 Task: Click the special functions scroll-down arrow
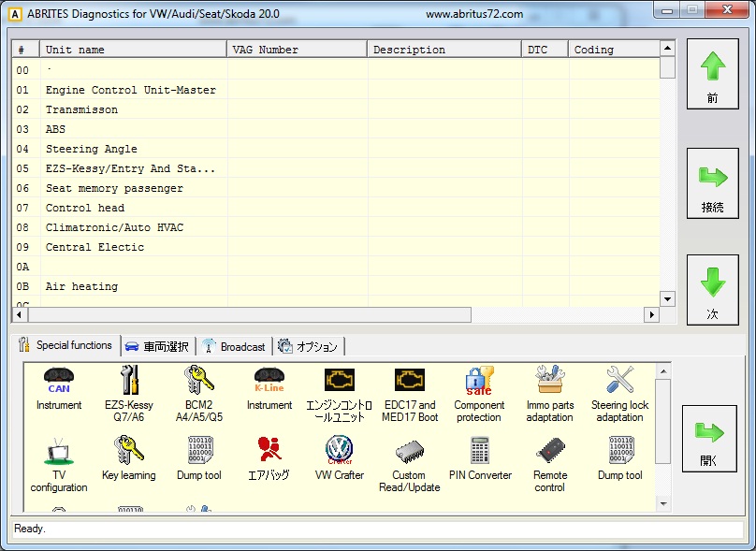(663, 503)
